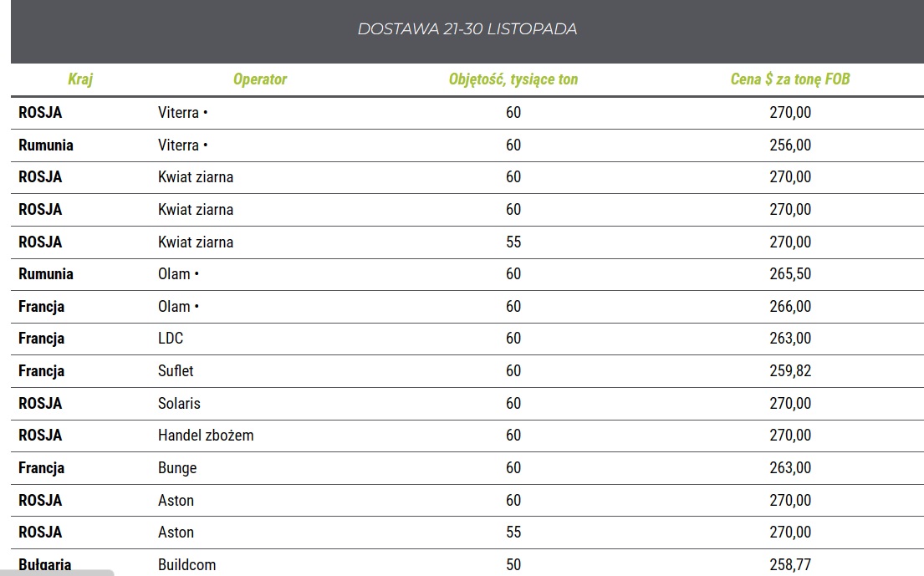This screenshot has width=924, height=576.
Task: Click the LDC operator entry
Action: [171, 339]
